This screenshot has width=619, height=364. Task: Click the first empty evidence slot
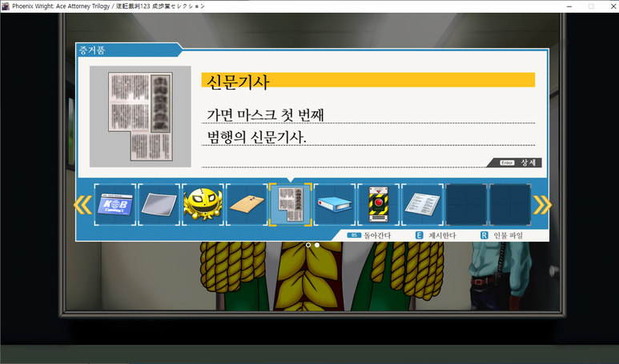pyautogui.click(x=466, y=205)
